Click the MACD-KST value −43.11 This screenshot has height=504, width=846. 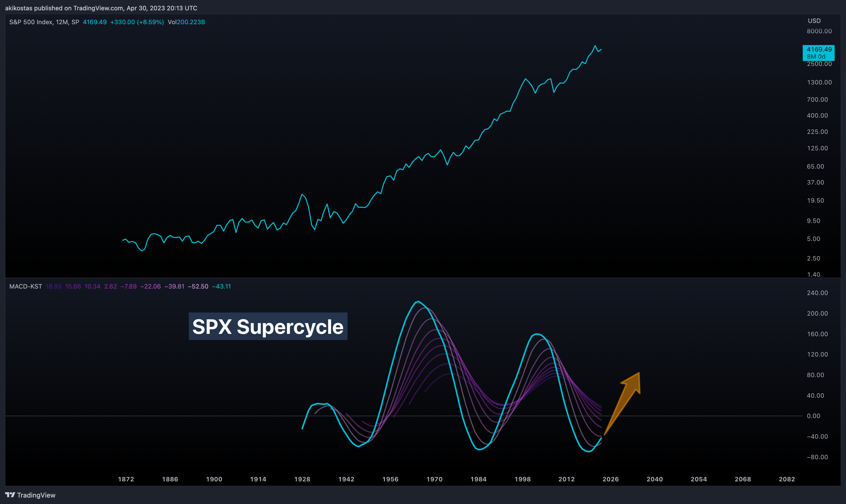coord(222,286)
